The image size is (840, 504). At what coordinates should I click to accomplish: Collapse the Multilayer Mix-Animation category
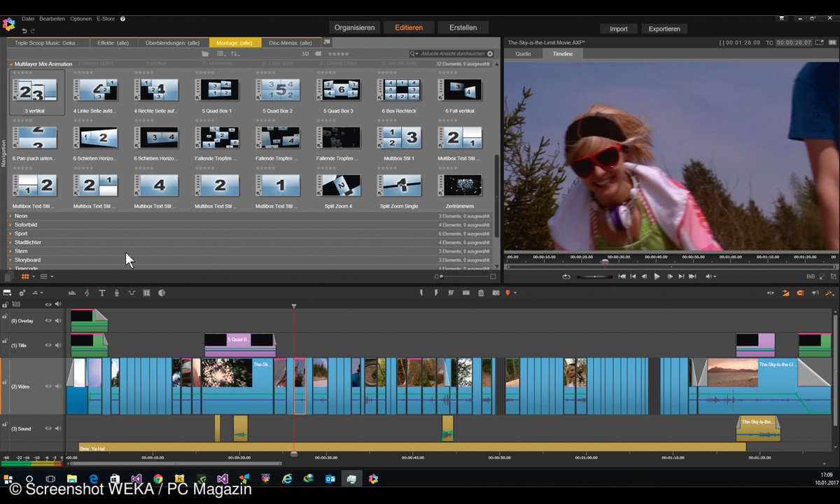point(10,64)
